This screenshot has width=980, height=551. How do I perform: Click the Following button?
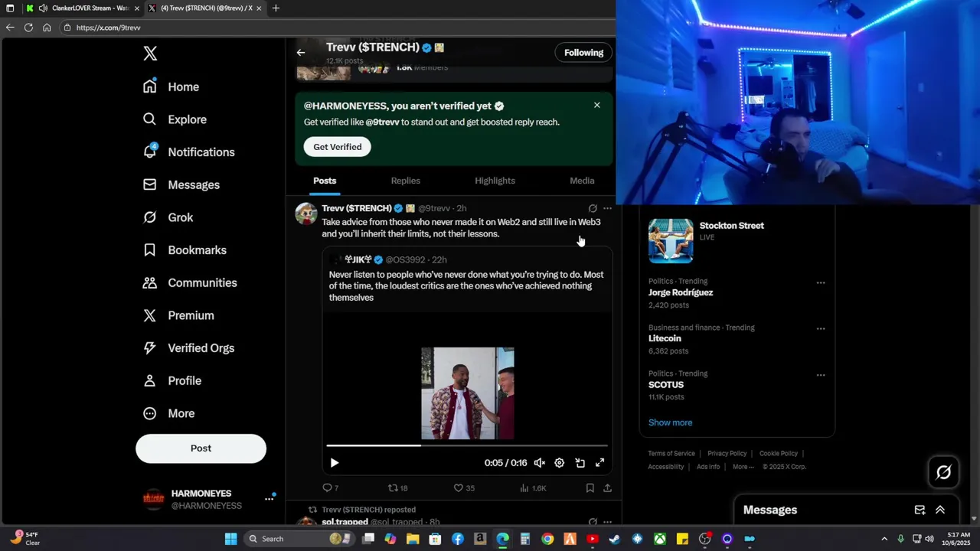[x=583, y=53]
